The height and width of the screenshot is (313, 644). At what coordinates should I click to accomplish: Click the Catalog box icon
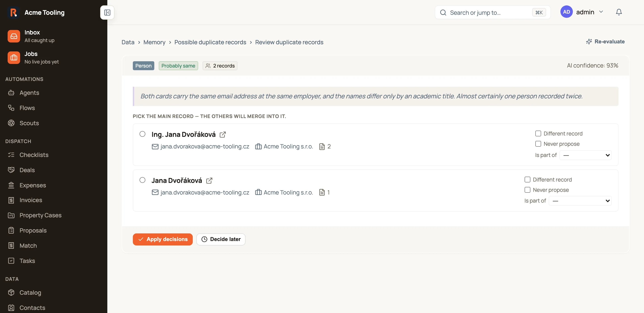click(11, 292)
